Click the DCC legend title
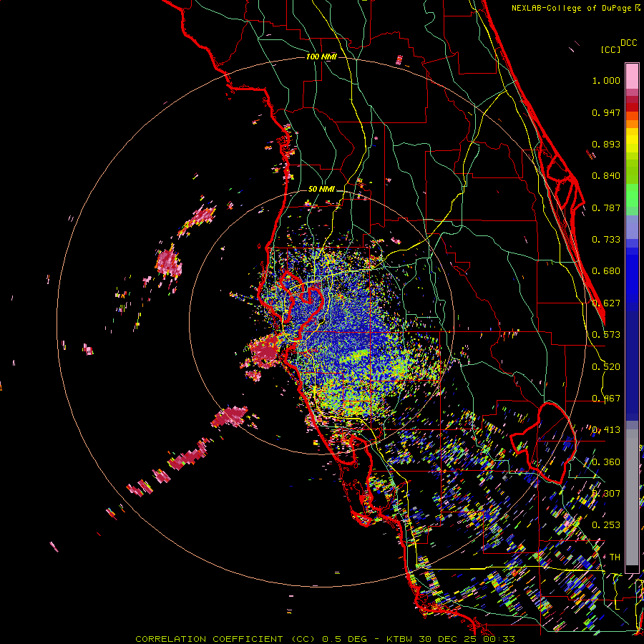The width and height of the screenshot is (644, 644). coord(628,43)
